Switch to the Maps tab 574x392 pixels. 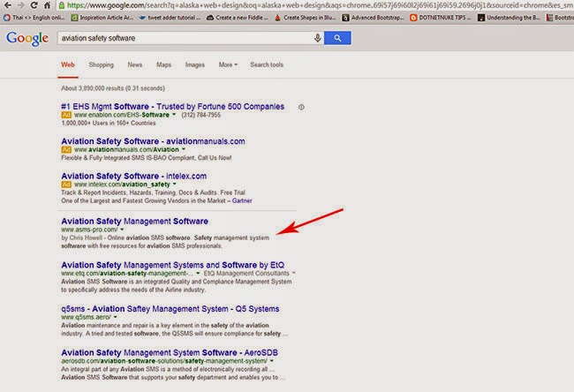tap(163, 64)
